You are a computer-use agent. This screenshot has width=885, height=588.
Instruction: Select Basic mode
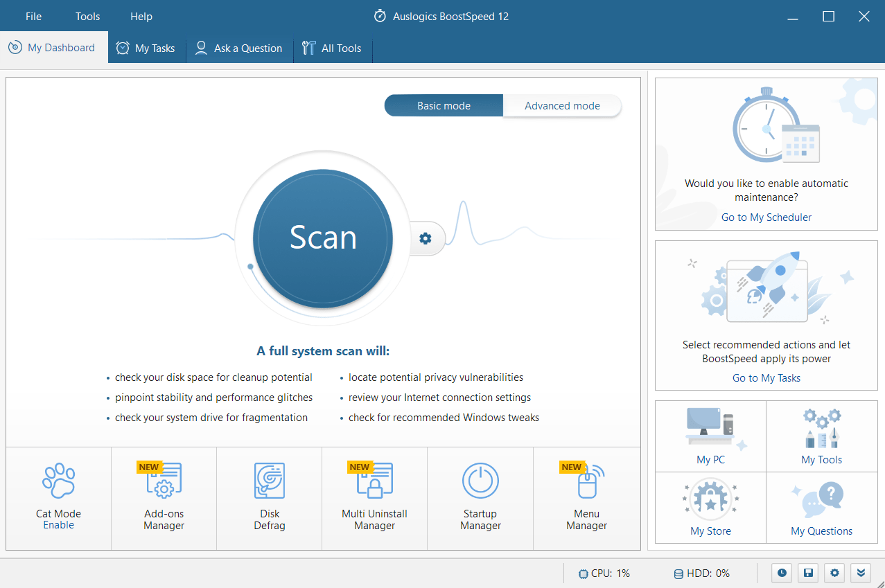pos(443,105)
